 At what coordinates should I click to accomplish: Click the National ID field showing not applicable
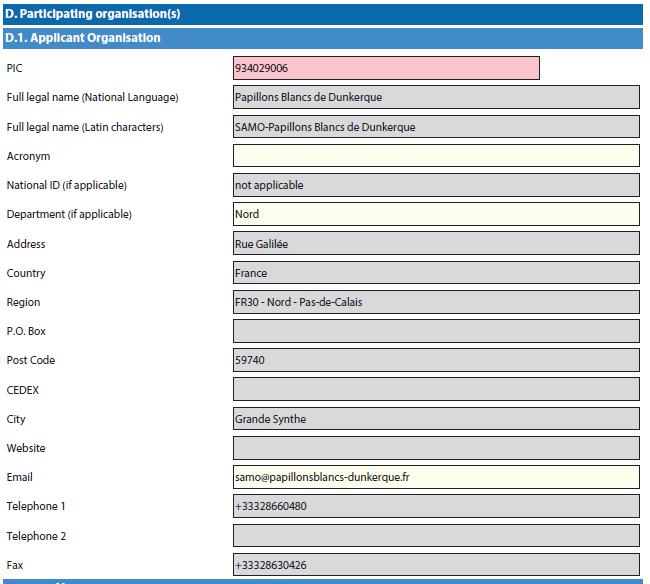(436, 185)
